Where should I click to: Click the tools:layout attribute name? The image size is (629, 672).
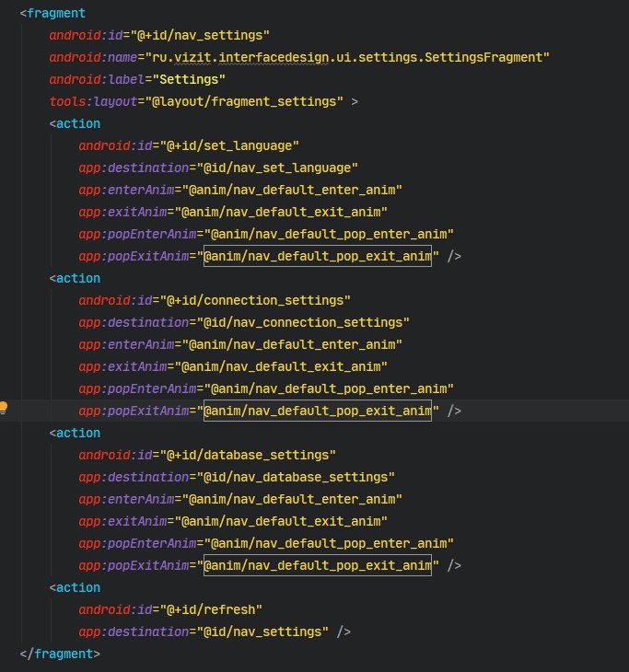[x=93, y=101]
